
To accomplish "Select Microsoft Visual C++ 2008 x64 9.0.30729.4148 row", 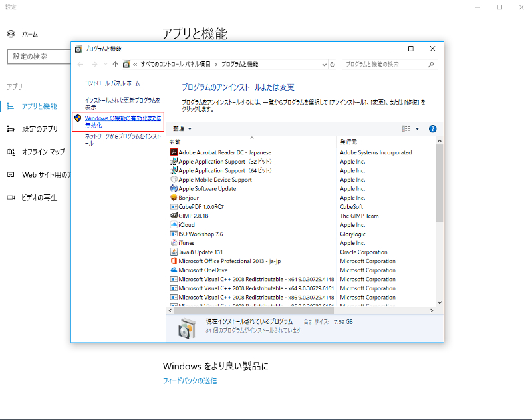I will tap(252, 279).
